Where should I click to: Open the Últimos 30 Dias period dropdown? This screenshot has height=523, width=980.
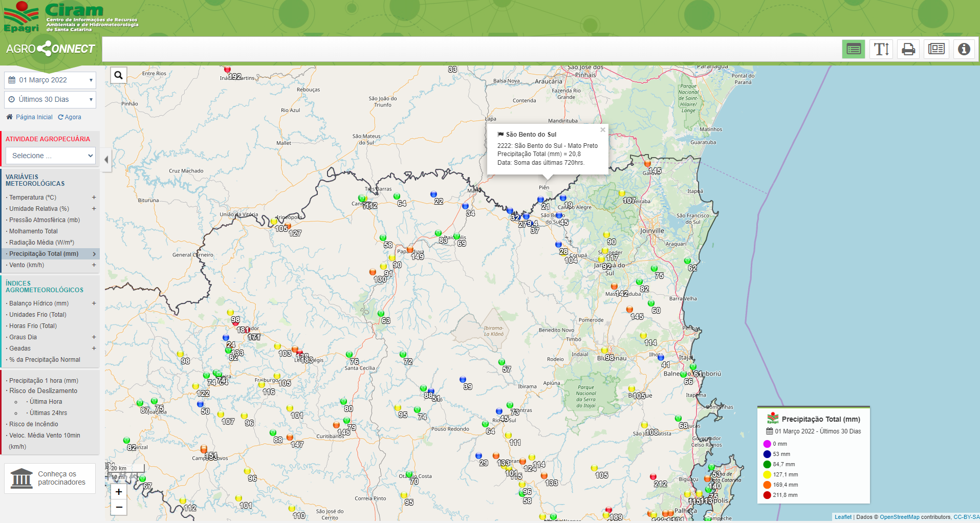point(50,99)
